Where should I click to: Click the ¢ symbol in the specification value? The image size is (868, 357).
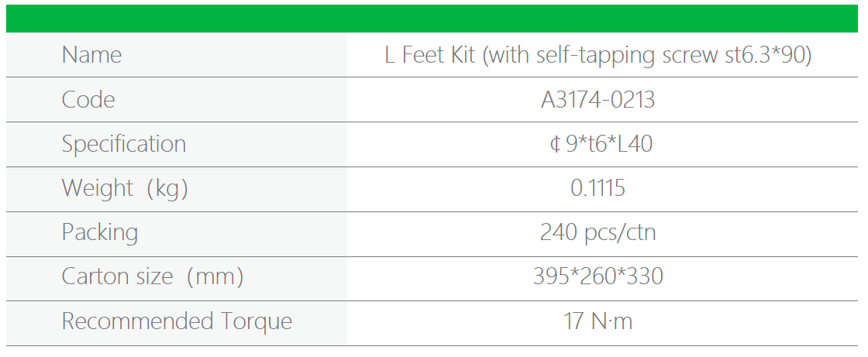(555, 145)
